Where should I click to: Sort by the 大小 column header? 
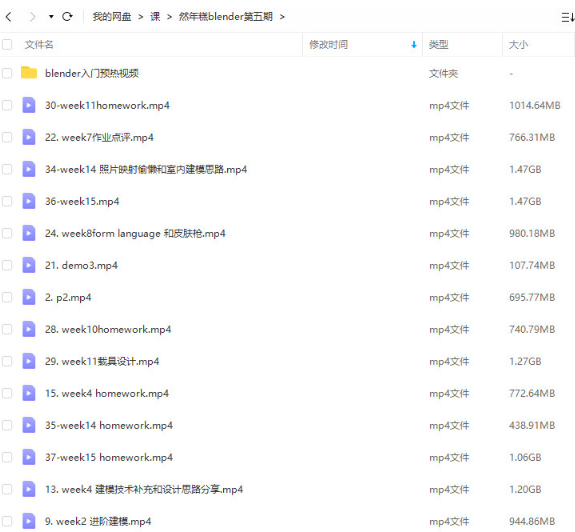pyautogui.click(x=518, y=45)
